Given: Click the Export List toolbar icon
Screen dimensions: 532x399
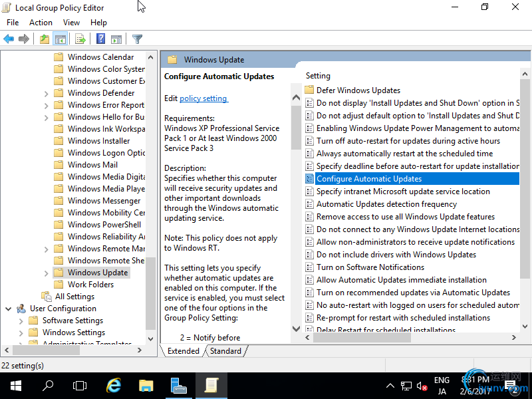Looking at the screenshot, I should click(x=80, y=39).
